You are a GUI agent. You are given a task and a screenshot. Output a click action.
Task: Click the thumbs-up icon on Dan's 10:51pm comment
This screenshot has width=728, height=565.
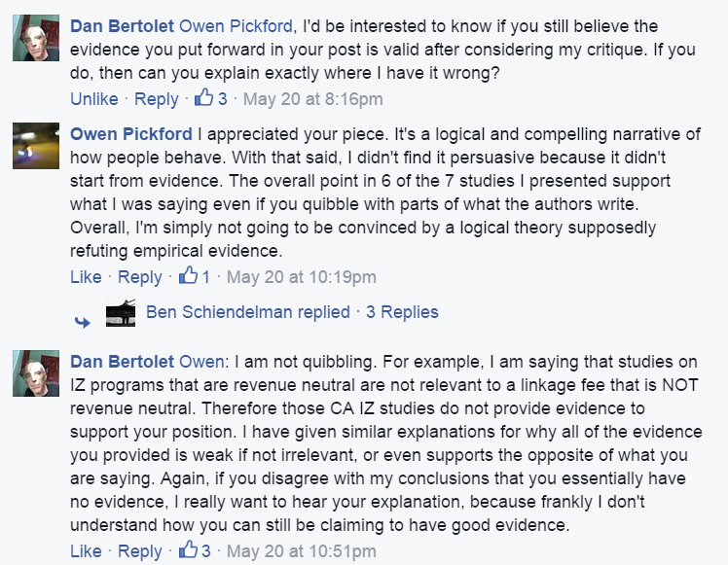188,551
